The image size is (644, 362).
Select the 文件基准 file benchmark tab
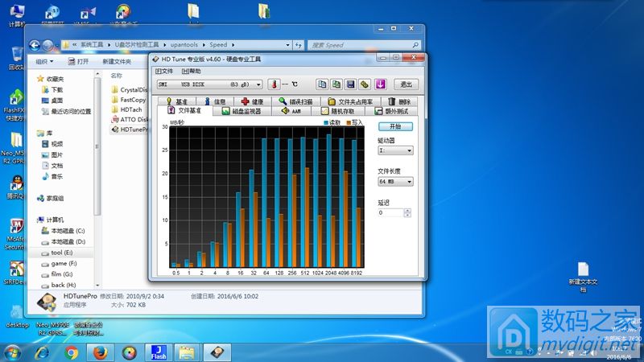(185, 110)
